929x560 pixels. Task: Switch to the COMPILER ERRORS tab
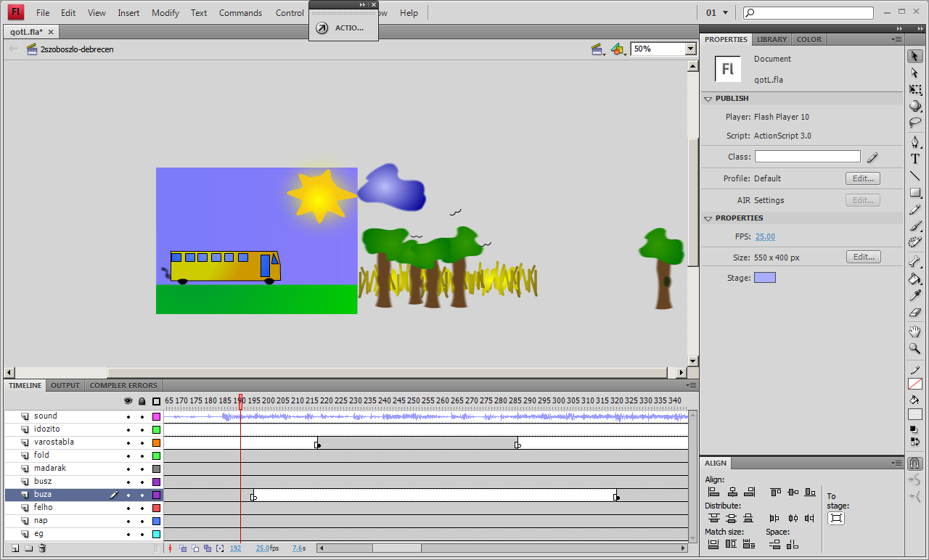(123, 385)
